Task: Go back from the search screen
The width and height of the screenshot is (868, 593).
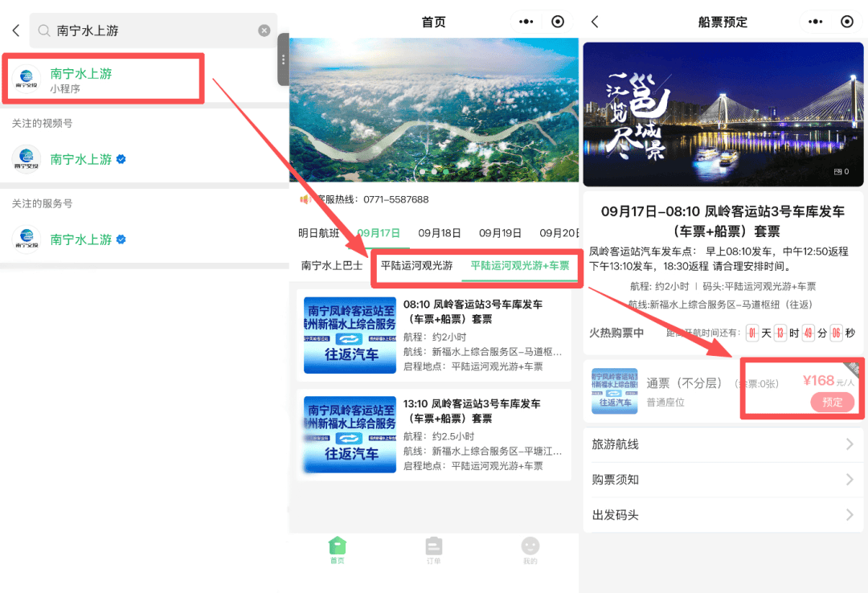Action: [16, 31]
